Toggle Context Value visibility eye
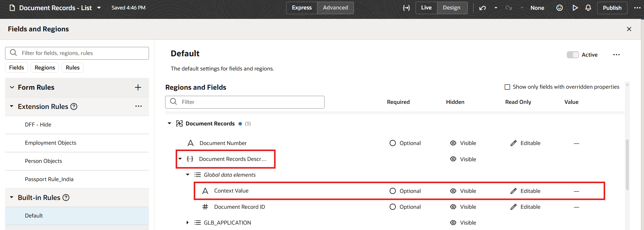This screenshot has width=644, height=230. pyautogui.click(x=453, y=191)
